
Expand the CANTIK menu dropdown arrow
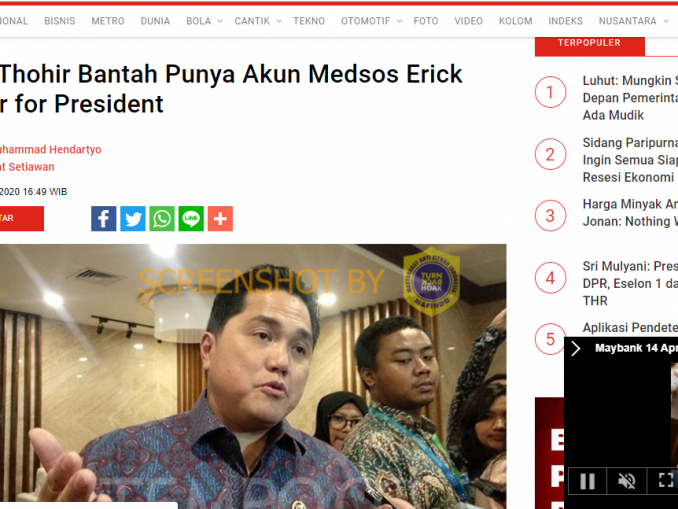(x=279, y=21)
